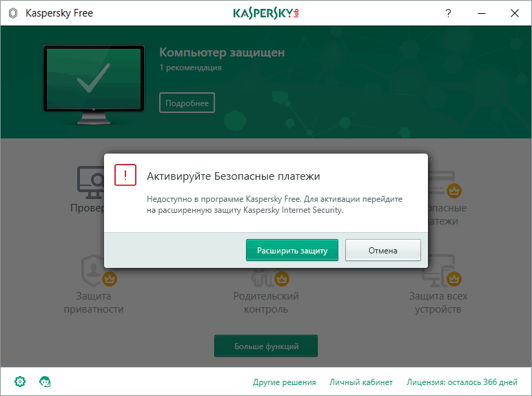Follow the Другие решения link
532x396 pixels.
(x=285, y=382)
